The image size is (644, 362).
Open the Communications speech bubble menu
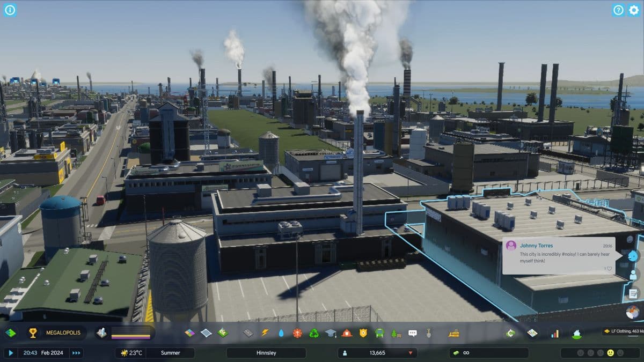[413, 333]
